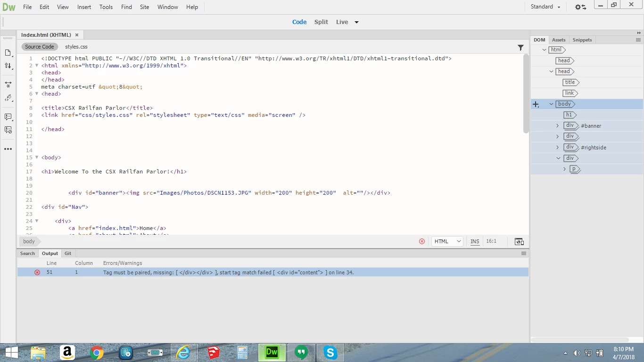Switch to the Snippets tab
The image size is (644, 362).
pyautogui.click(x=582, y=40)
